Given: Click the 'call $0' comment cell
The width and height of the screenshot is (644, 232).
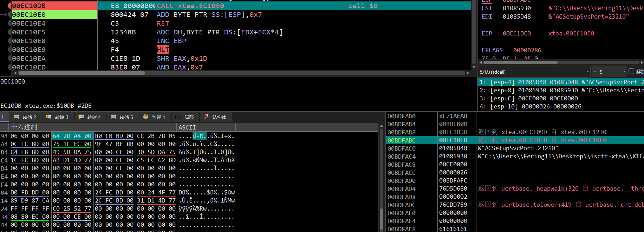Looking at the screenshot, I should [x=409, y=6].
